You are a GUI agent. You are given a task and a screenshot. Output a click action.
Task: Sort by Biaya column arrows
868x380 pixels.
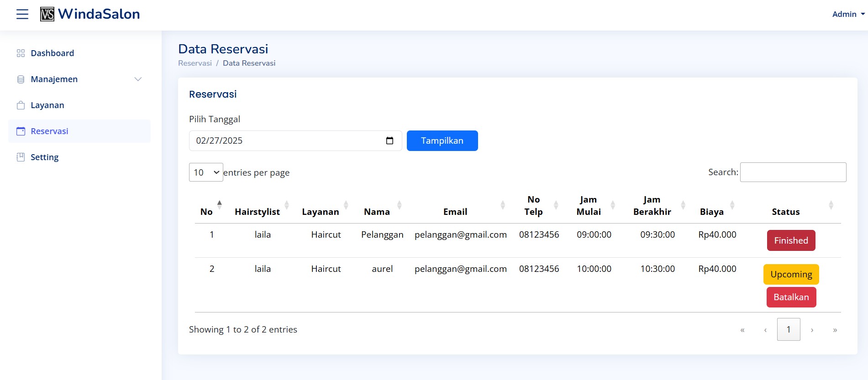(x=732, y=205)
